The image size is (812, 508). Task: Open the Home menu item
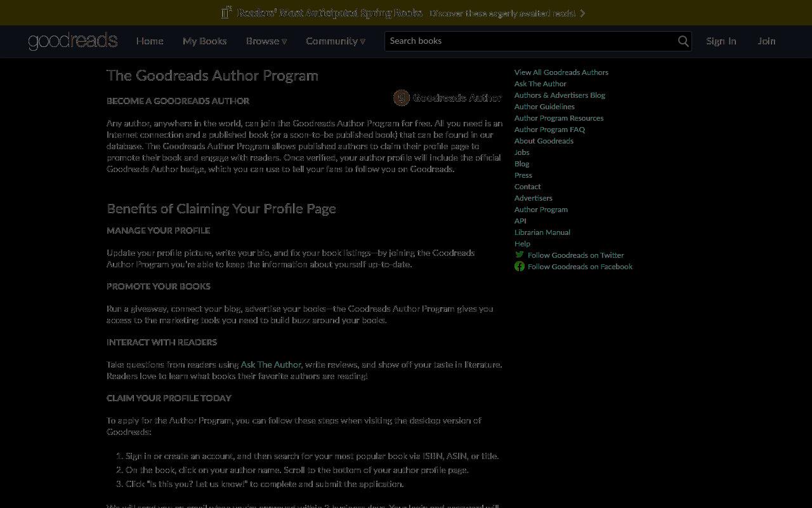150,41
